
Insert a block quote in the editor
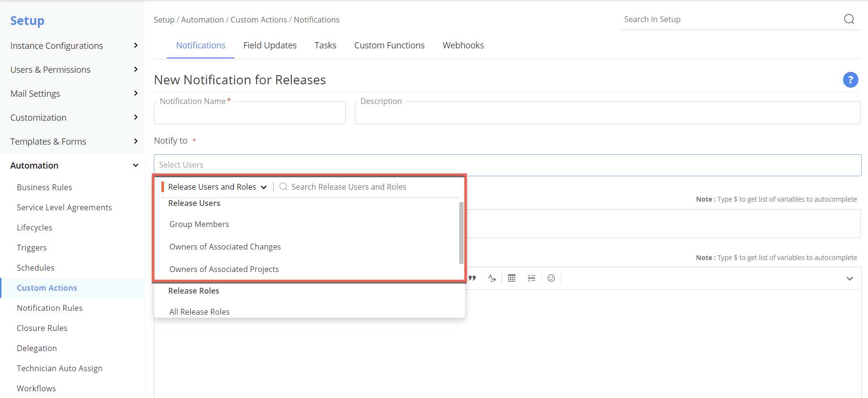tap(473, 278)
